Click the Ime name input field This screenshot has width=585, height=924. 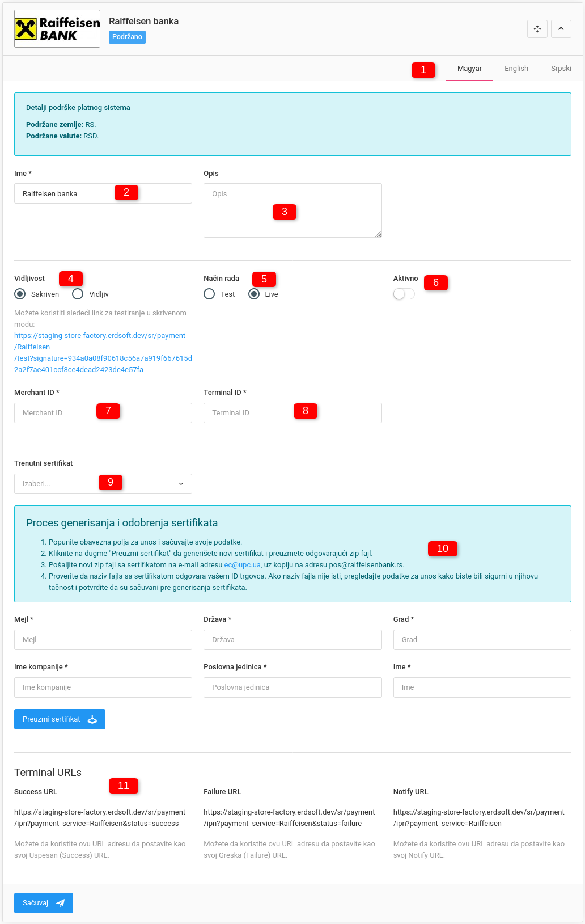click(103, 193)
